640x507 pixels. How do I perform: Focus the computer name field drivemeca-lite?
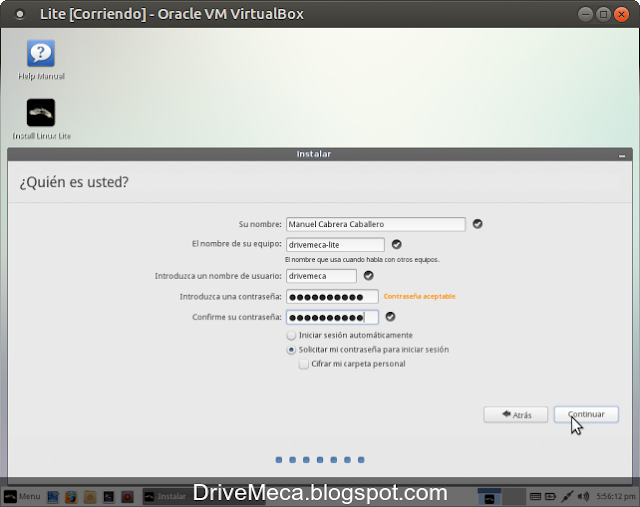click(x=335, y=245)
